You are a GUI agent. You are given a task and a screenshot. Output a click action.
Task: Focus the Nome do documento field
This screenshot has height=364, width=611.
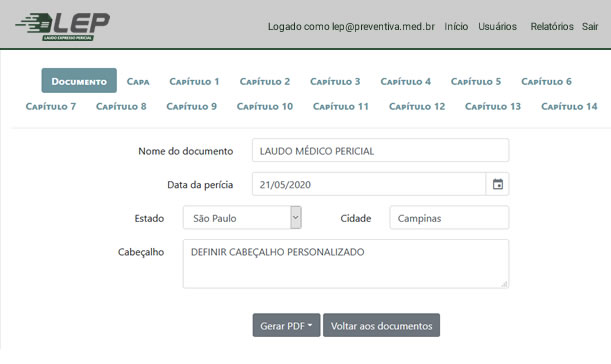click(380, 150)
